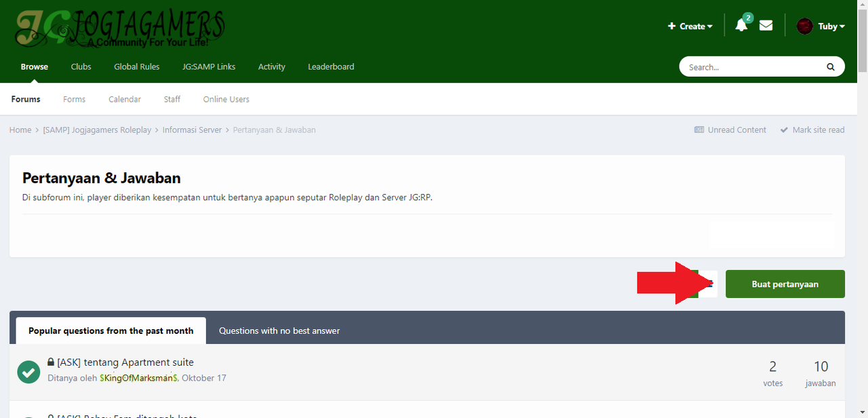Click the search magnifier icon
The width and height of the screenshot is (868, 418).
(x=831, y=67)
